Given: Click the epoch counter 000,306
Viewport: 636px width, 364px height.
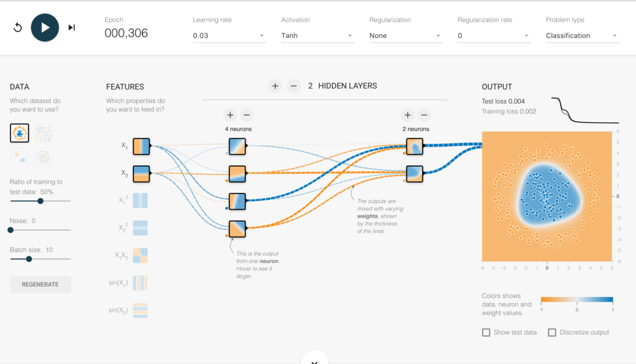Looking at the screenshot, I should [126, 34].
